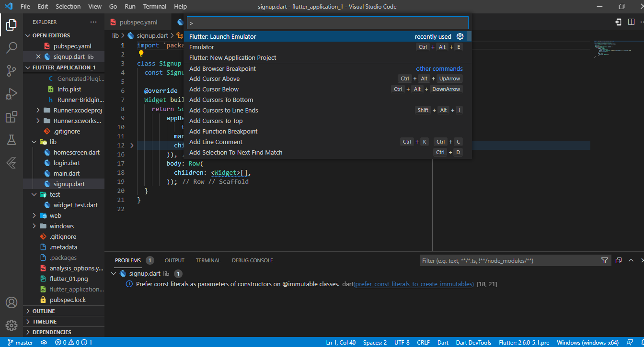
Task: Open homescreen.dart in the explorer
Action: point(77,152)
